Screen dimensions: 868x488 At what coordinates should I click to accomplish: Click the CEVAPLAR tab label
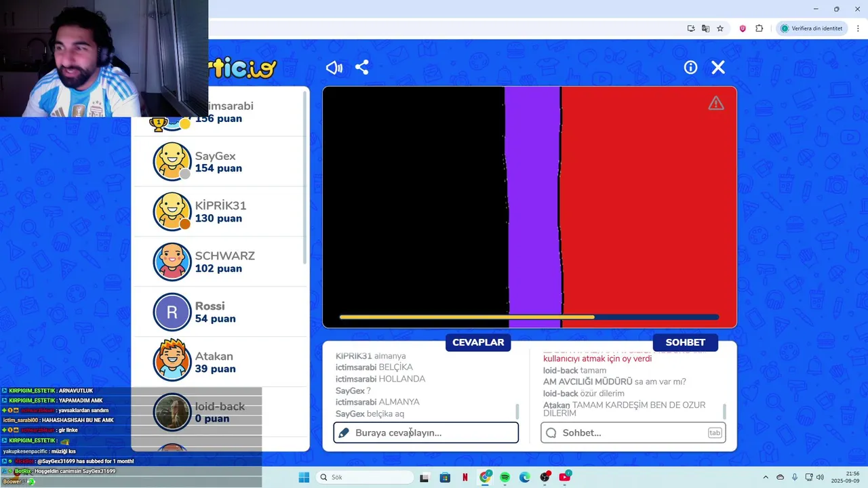point(478,342)
